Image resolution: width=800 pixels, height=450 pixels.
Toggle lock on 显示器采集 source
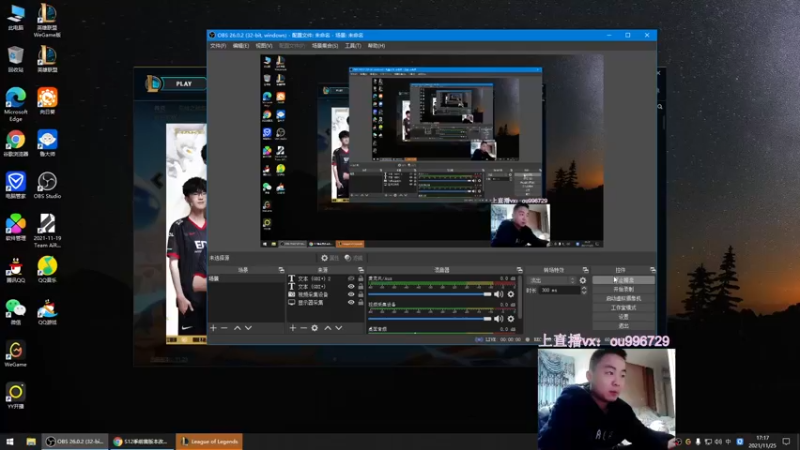[x=361, y=302]
